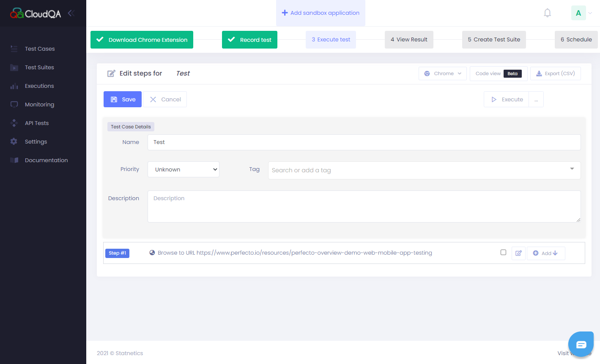Open the notifications bell
This screenshot has width=600, height=364.
tap(547, 13)
